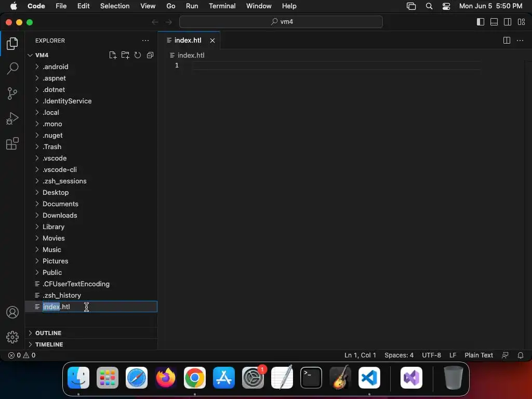This screenshot has width=532, height=399.
Task: Open editor more actions menu
Action: [520, 41]
